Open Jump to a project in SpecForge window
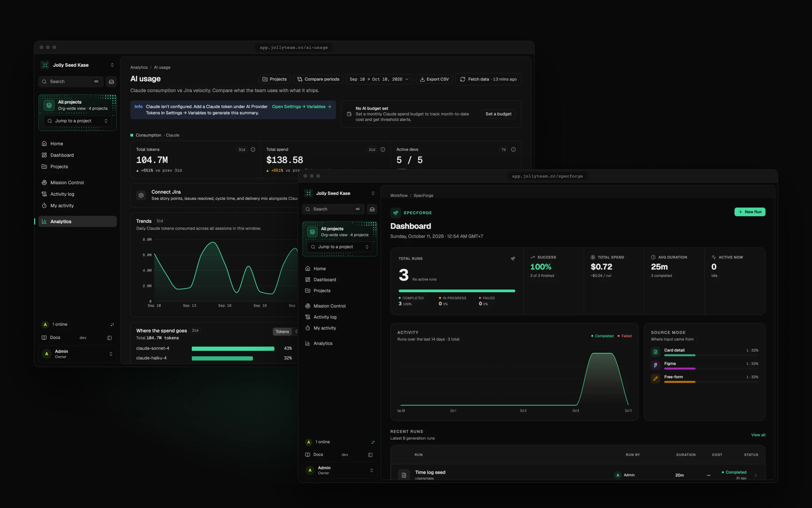The width and height of the screenshot is (812, 508). click(x=339, y=247)
